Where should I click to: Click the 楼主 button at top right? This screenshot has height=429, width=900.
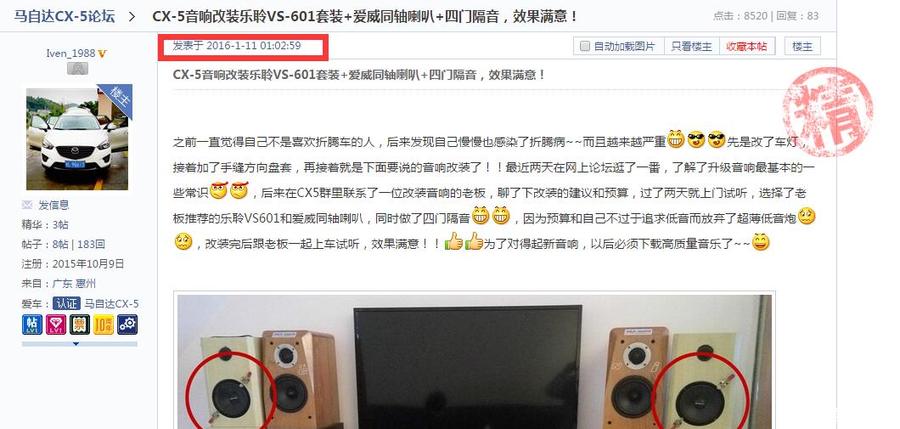[802, 47]
